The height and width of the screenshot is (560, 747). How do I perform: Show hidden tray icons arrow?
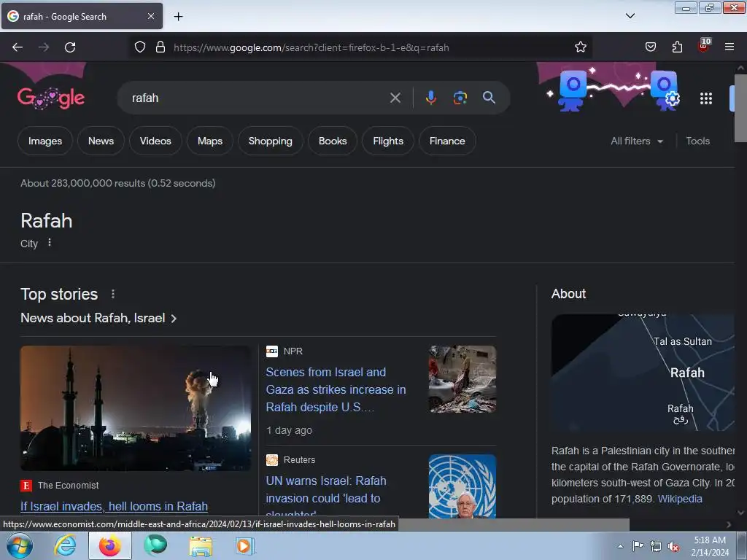(620, 546)
